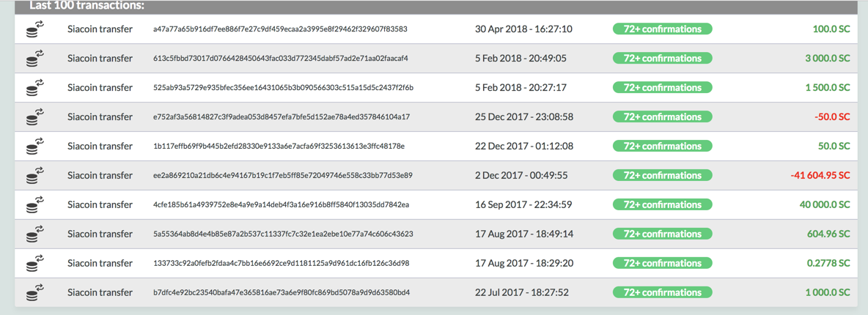Open transaction hash starting e752af3a56814827
Viewport: 868px width, 315px height.
click(282, 117)
